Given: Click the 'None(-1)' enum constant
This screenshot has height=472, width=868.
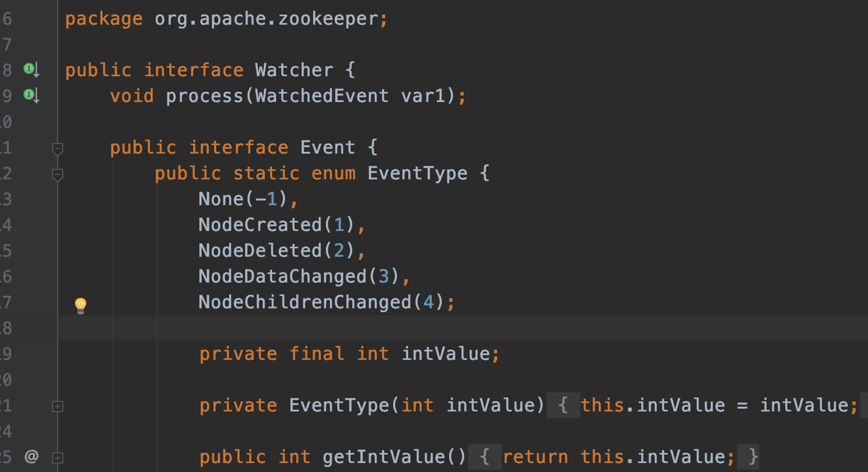Looking at the screenshot, I should tap(243, 199).
